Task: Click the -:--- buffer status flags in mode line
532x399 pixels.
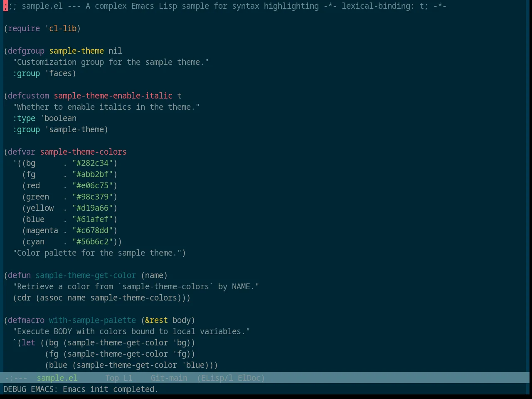Action: tap(15, 378)
